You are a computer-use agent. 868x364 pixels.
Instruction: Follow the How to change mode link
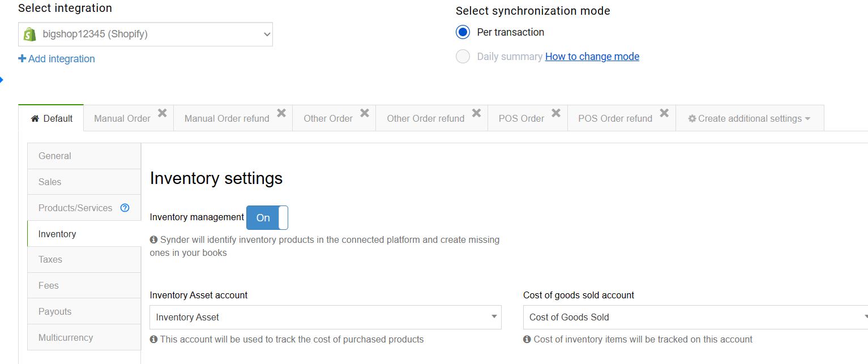pos(592,57)
